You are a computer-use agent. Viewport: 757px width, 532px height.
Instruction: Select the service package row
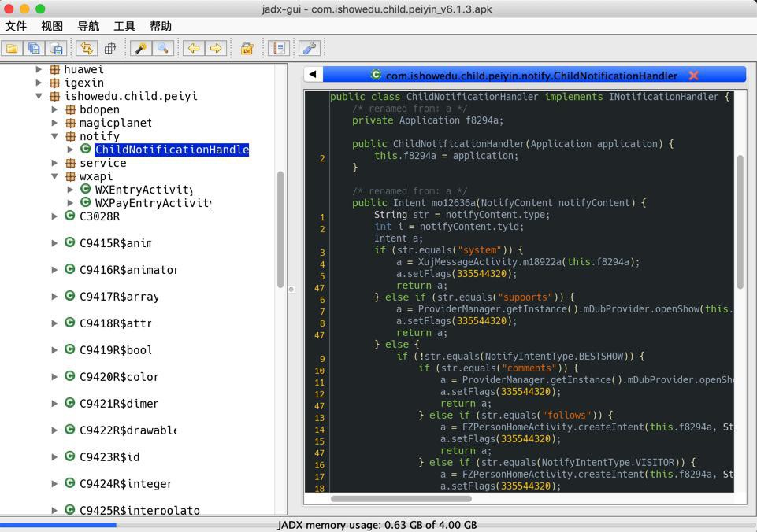pos(103,163)
